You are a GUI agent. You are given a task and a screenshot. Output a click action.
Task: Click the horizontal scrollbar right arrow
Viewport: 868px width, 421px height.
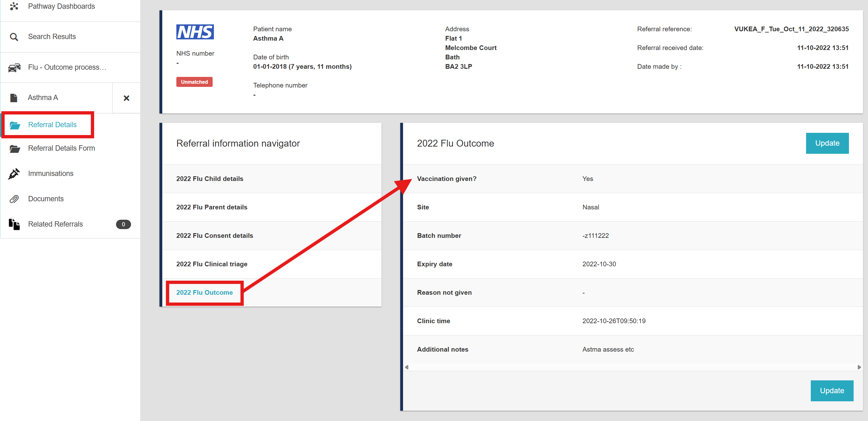[x=859, y=367]
